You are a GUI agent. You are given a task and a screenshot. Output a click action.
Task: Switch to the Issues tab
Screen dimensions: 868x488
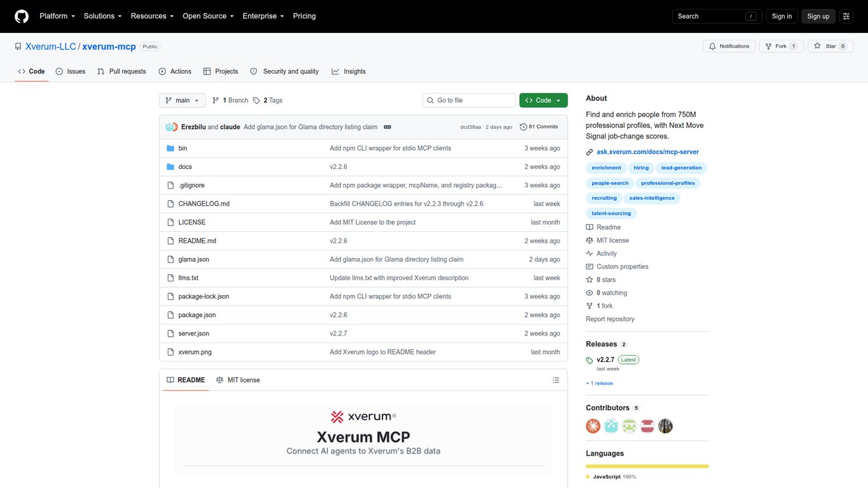point(71,71)
